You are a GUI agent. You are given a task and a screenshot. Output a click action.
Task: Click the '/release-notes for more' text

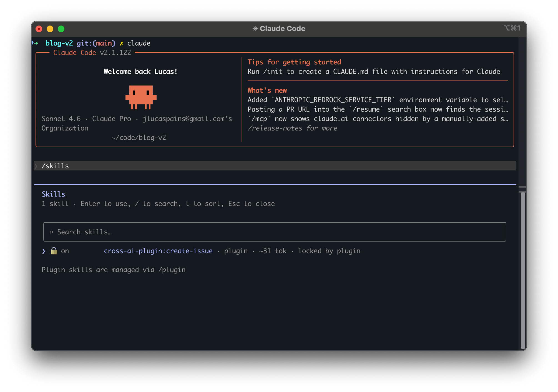tap(292, 128)
